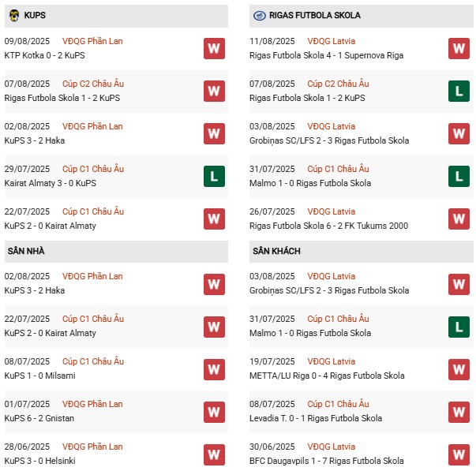Image resolution: width=476 pixels, height=471 pixels.
Task: Select the SÂN NHÀ section header
Action: 27,251
